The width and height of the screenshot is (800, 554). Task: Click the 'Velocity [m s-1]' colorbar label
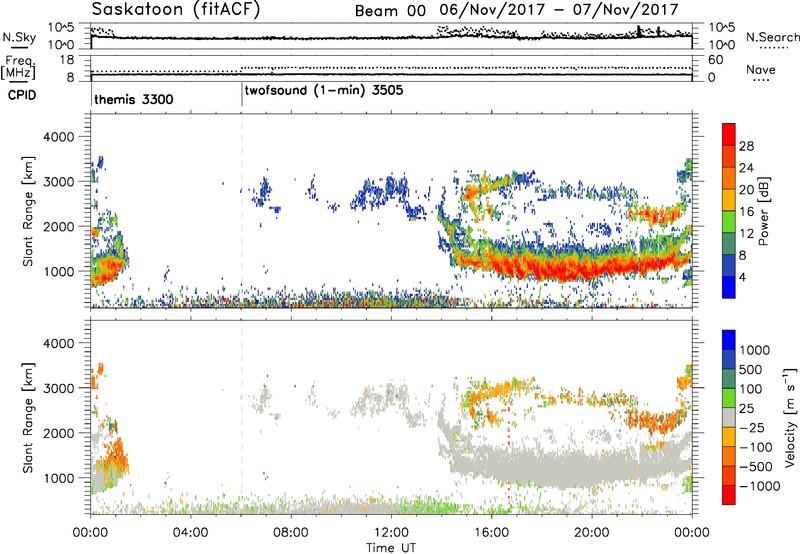(790, 417)
